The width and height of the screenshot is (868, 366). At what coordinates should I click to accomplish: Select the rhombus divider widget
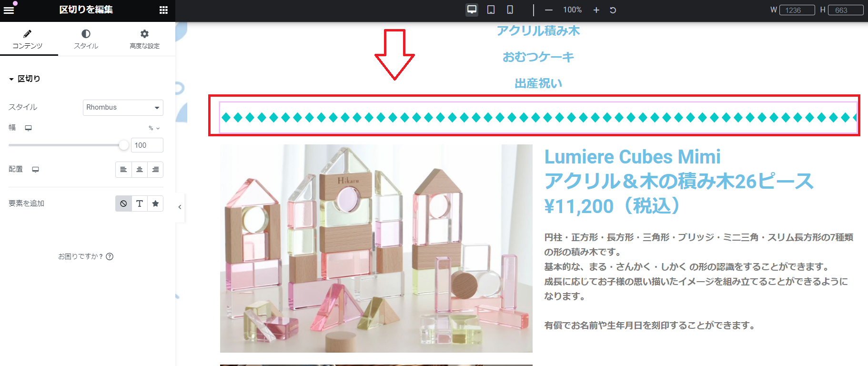[x=538, y=117]
